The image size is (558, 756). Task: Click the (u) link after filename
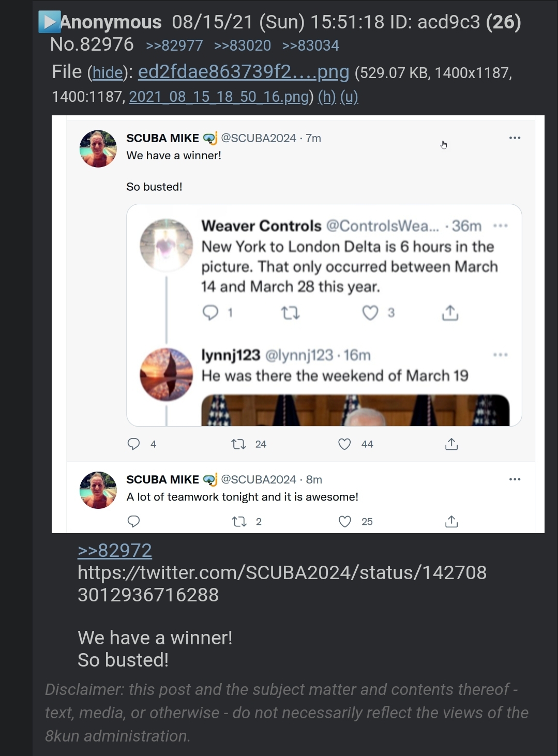coord(349,97)
